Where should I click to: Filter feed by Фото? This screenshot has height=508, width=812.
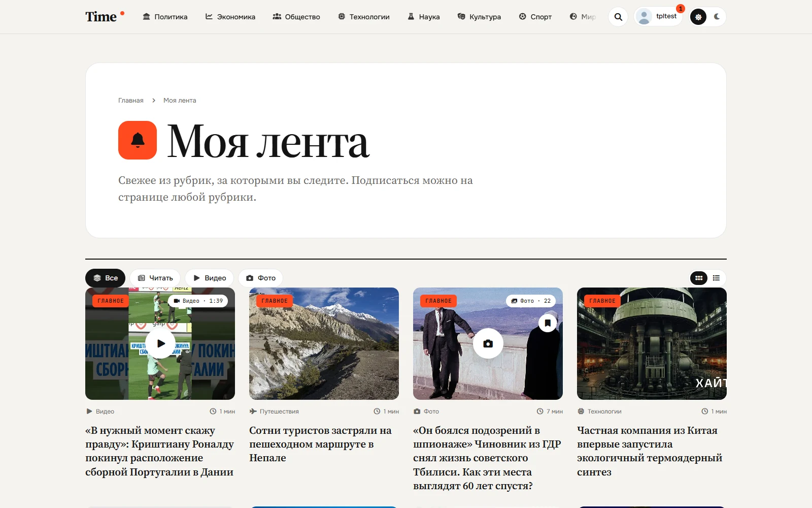coord(261,278)
